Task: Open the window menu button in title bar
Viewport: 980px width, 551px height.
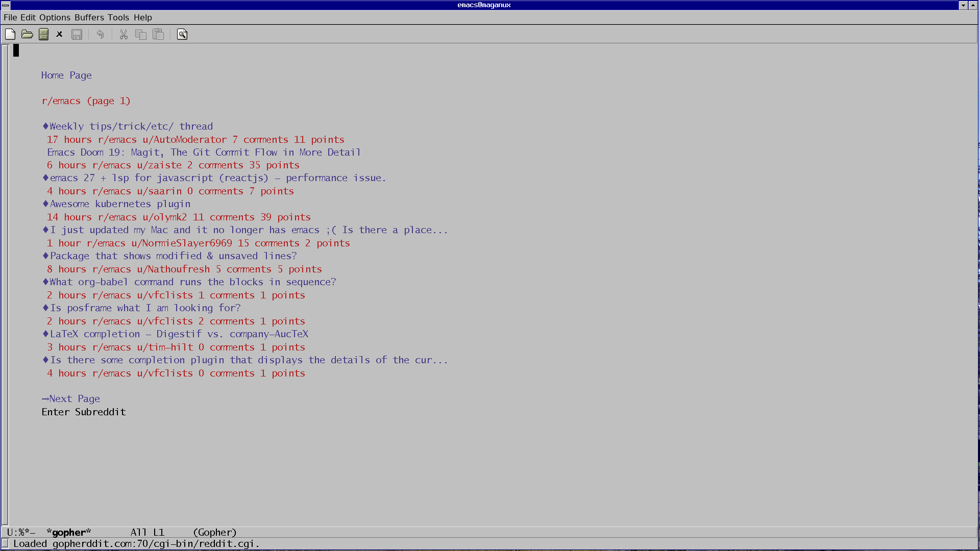Action: pos(6,5)
